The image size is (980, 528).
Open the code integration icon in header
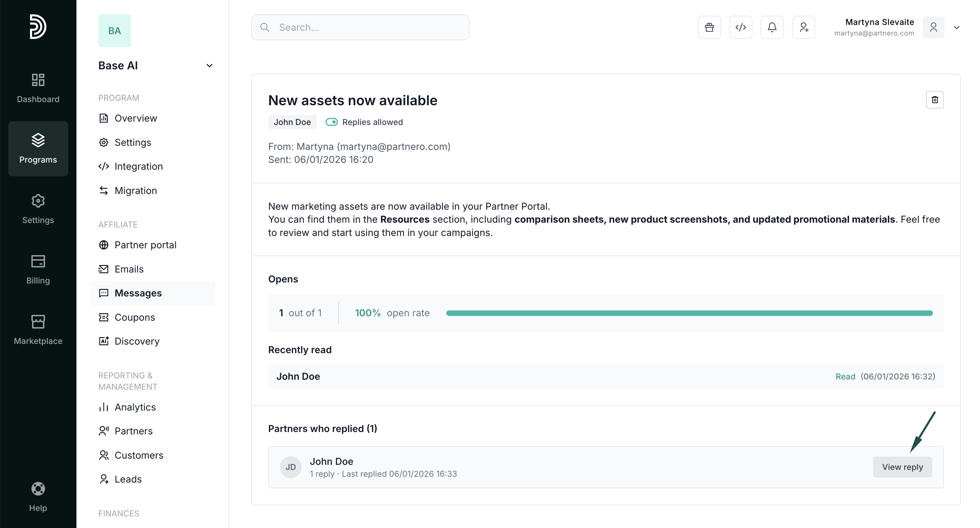[740, 27]
